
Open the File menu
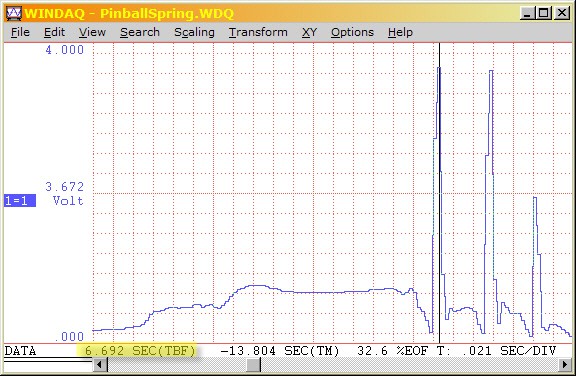pyautogui.click(x=20, y=32)
